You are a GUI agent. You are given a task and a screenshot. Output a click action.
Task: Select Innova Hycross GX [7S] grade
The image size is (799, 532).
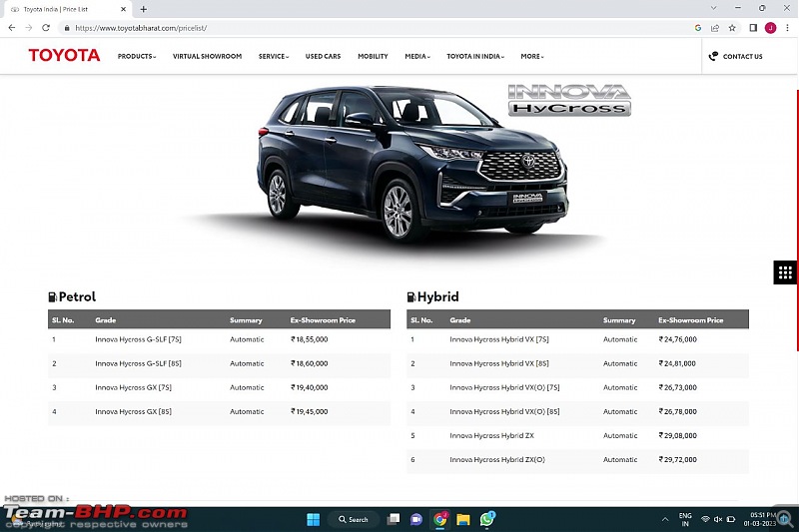tap(134, 387)
